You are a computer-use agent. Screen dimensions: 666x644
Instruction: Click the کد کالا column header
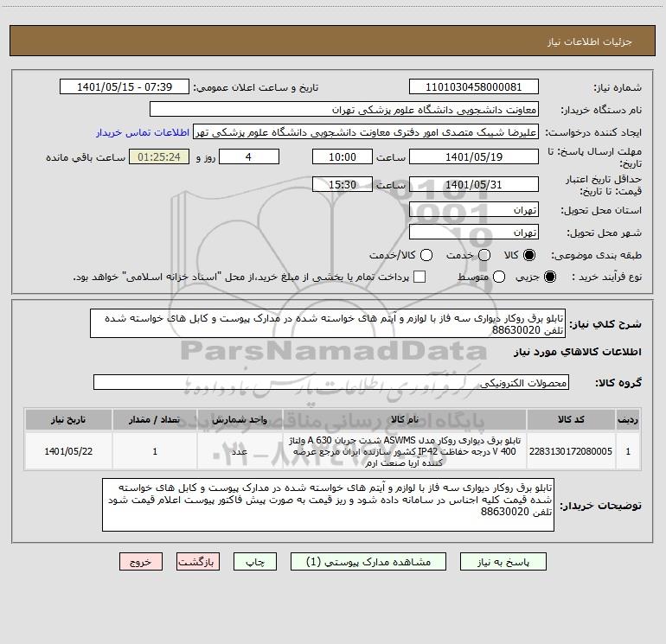(571, 419)
